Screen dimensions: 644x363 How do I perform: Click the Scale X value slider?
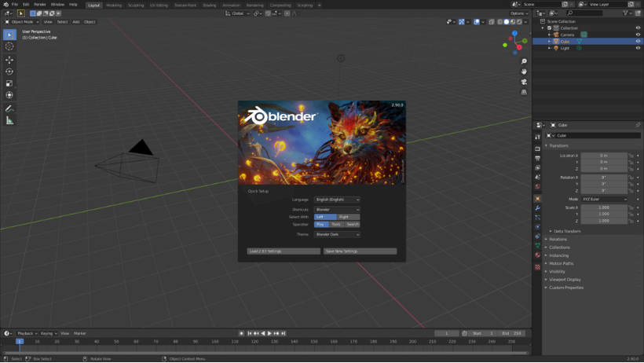tap(604, 207)
